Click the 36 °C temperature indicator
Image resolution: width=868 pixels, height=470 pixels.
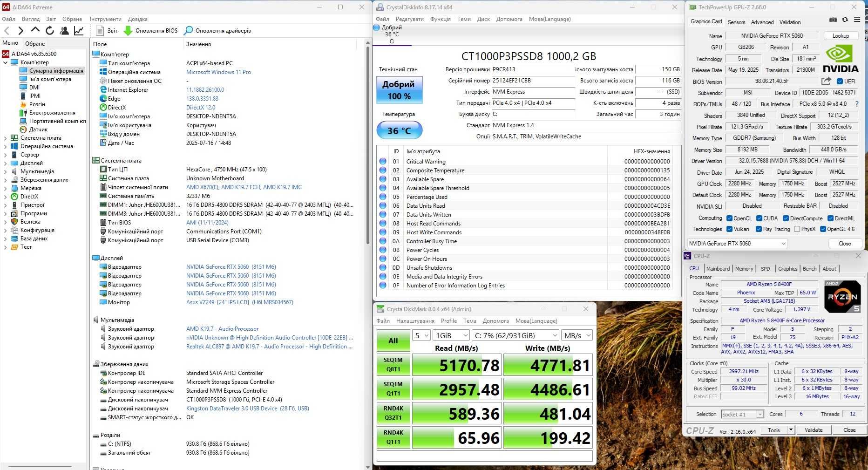coord(399,130)
